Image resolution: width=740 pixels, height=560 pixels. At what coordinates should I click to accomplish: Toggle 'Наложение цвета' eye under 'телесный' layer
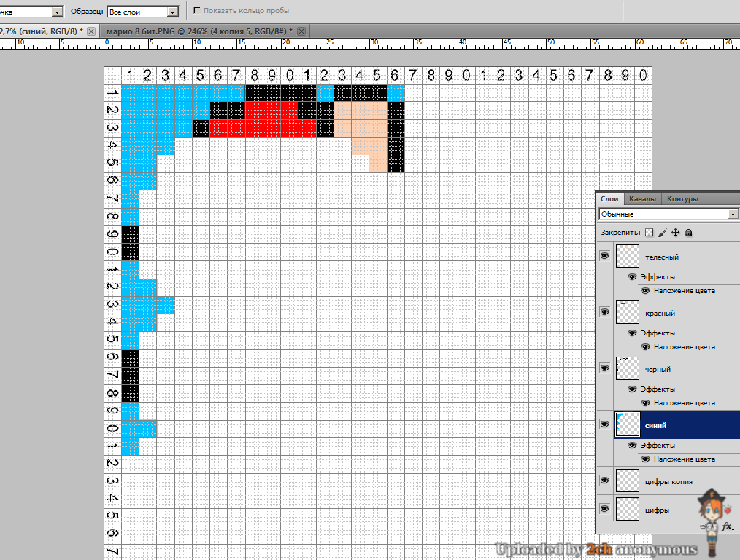(x=646, y=290)
